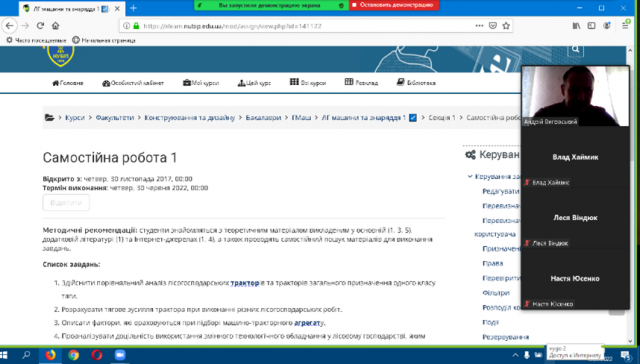Click the NUBiP site logo

pyautogui.click(x=60, y=56)
